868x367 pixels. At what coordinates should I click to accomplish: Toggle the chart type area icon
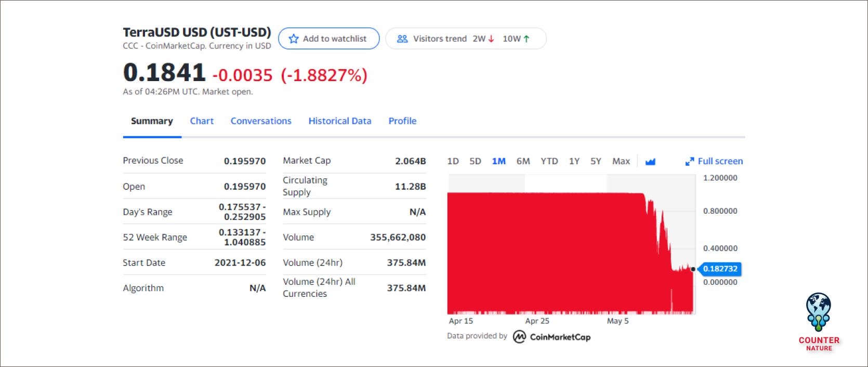click(650, 162)
